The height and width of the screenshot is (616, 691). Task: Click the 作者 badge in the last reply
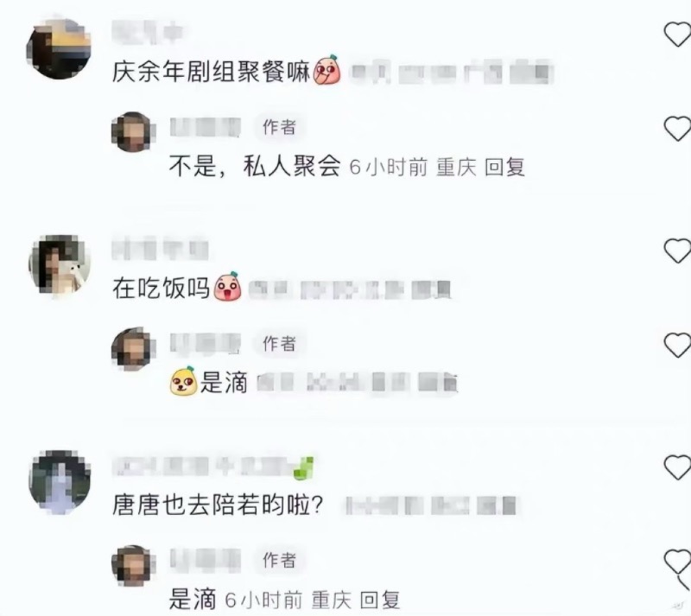pos(279,560)
